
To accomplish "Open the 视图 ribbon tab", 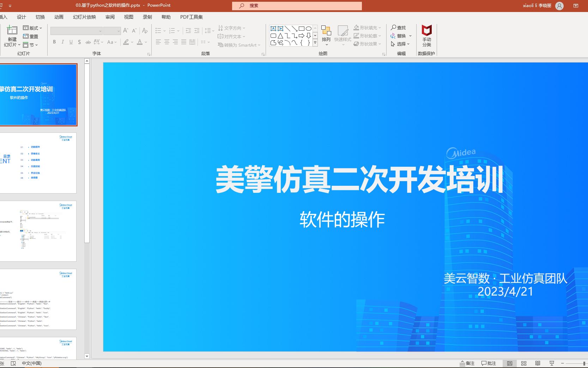I will pos(128,17).
